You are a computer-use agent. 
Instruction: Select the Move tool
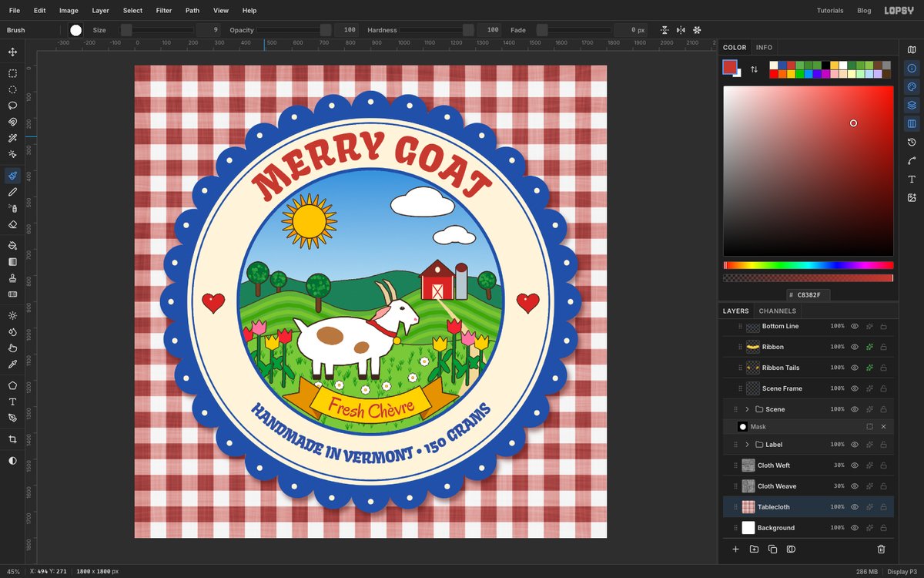pyautogui.click(x=12, y=52)
